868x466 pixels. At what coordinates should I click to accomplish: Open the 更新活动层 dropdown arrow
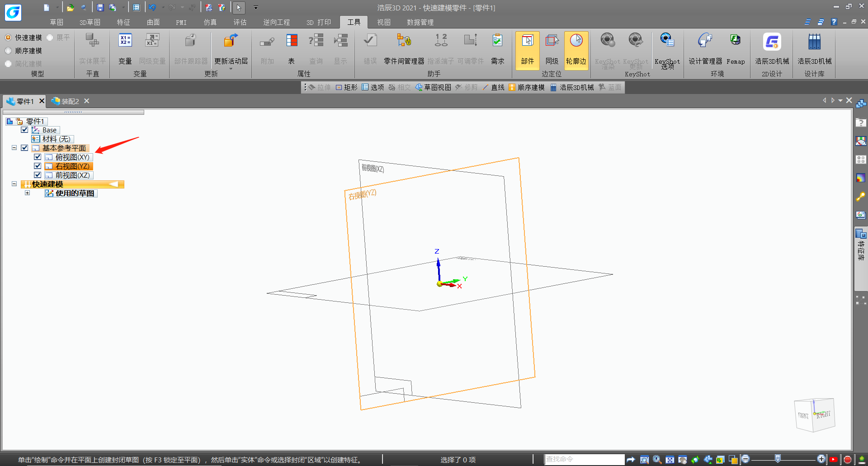231,69
